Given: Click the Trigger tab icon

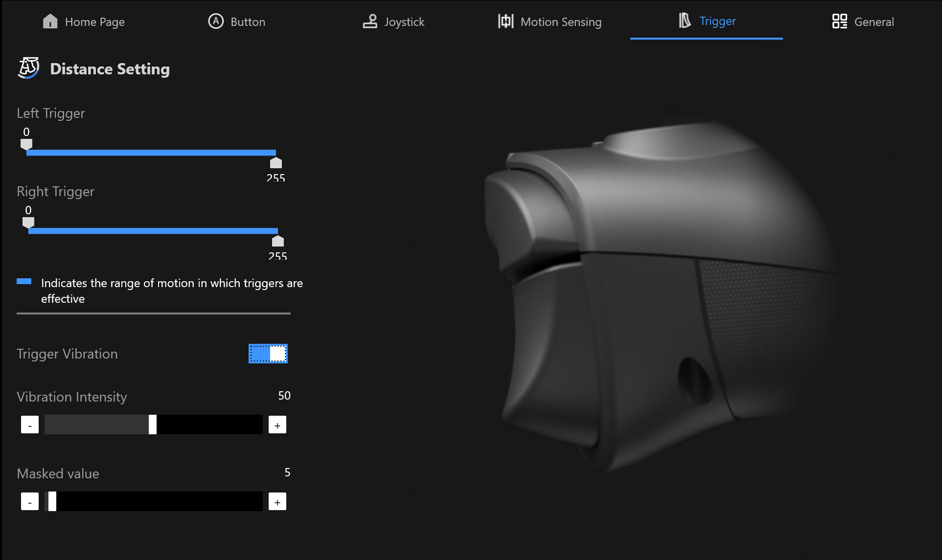Looking at the screenshot, I should point(685,21).
